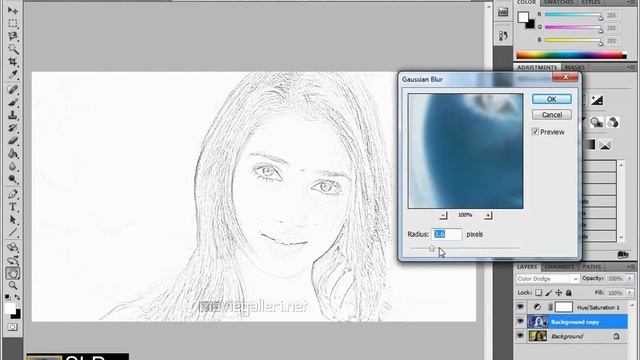Select the Dodge tool
This screenshot has height=360, width=640.
(13, 179)
